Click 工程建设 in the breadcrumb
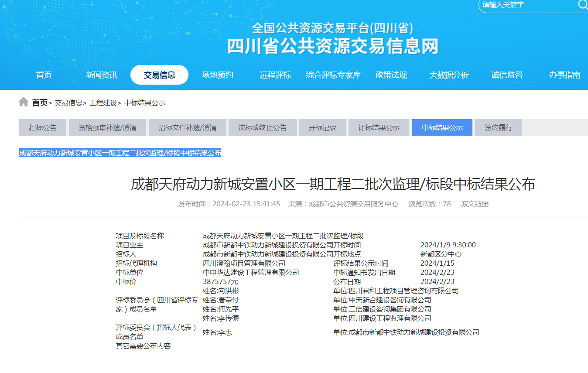Image resolution: width=588 pixels, height=373 pixels. 103,103
